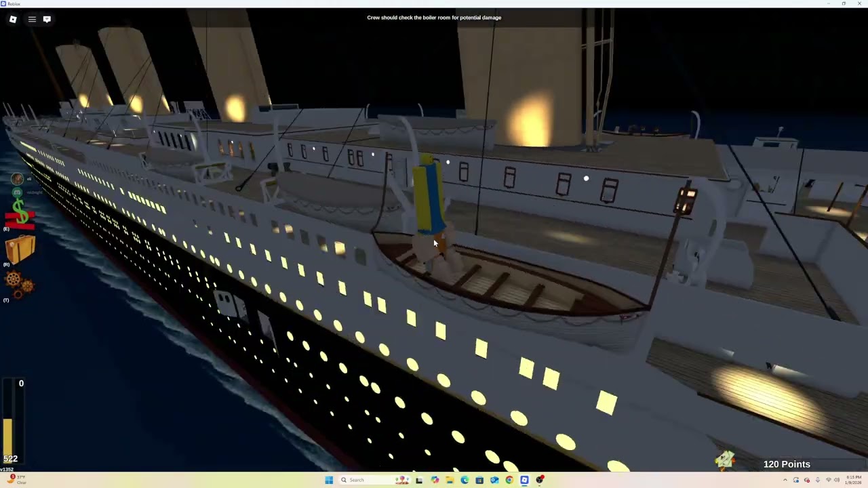Launch Copilot from the taskbar
Image resolution: width=868 pixels, height=488 pixels.
(x=435, y=480)
